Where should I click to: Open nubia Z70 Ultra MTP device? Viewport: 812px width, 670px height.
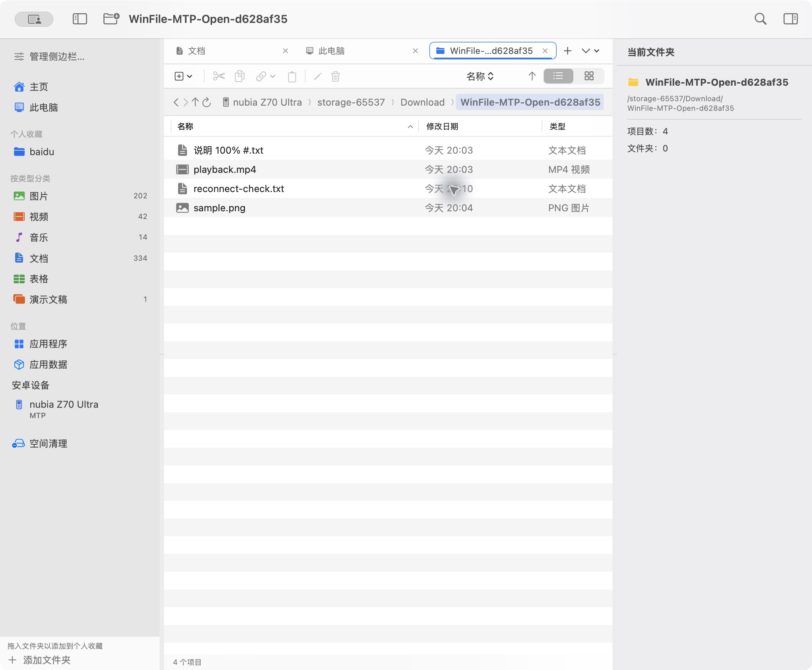click(80, 409)
